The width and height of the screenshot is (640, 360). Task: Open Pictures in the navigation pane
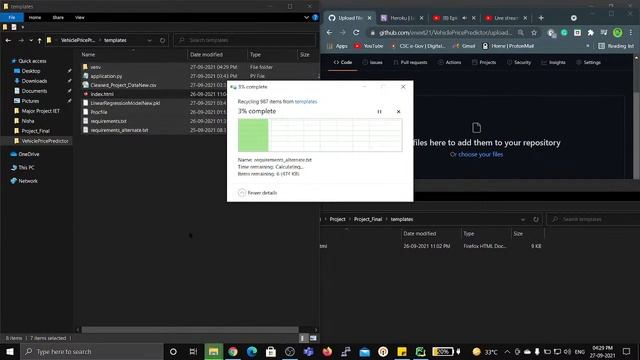click(x=30, y=101)
